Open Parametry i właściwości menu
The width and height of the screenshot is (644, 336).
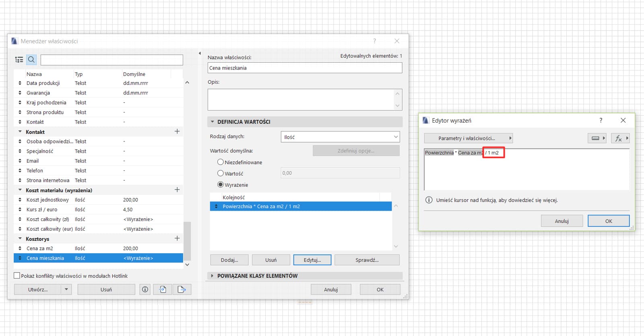pyautogui.click(x=469, y=138)
